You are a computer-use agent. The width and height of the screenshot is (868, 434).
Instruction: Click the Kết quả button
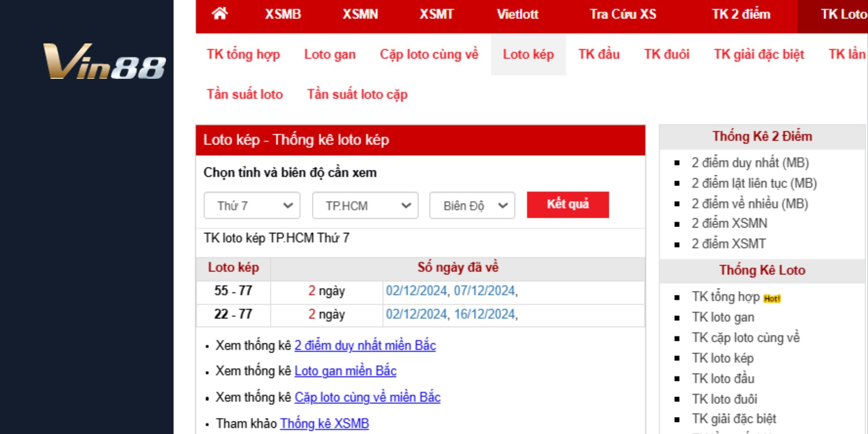[568, 205]
